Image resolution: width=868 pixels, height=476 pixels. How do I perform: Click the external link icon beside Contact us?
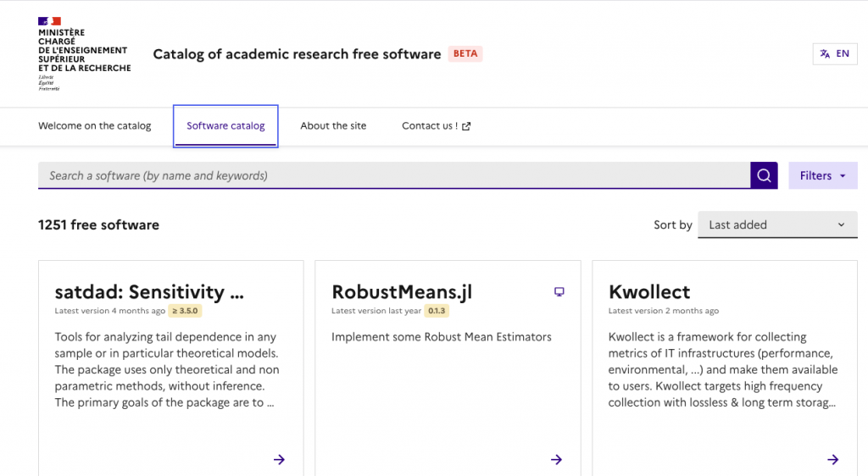[x=466, y=126]
